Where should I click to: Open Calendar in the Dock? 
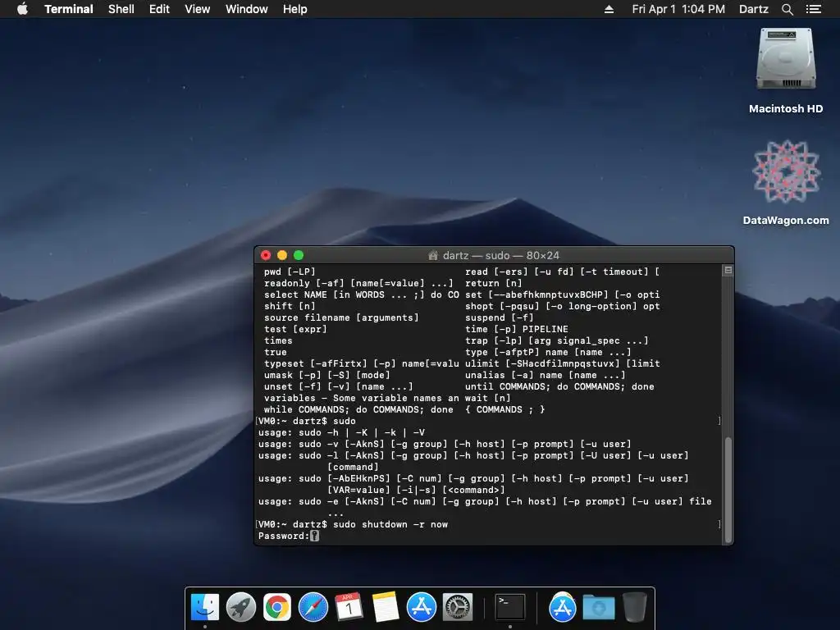[349, 608]
